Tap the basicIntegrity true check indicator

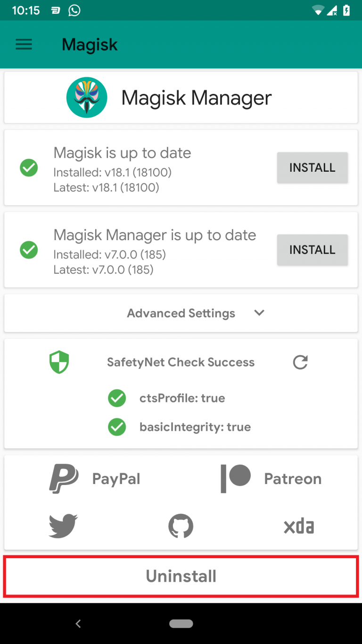click(117, 427)
